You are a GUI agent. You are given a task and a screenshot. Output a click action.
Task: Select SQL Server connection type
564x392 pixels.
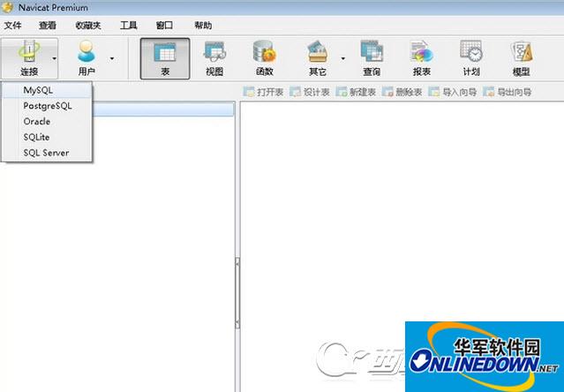(46, 153)
